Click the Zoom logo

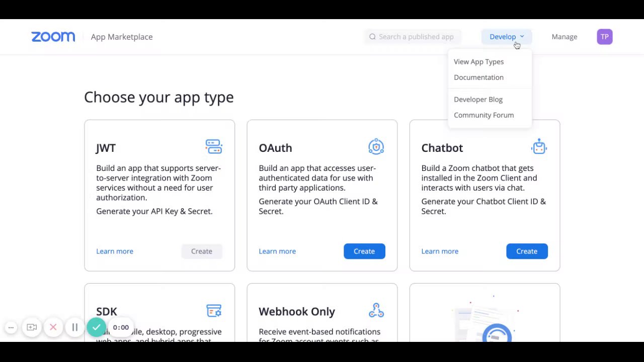[53, 37]
